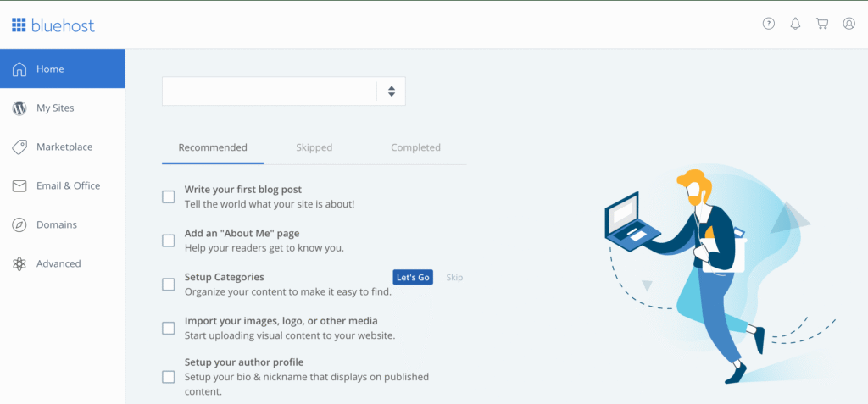Click the atom icon beside Advanced
Image resolution: width=868 pixels, height=404 pixels.
(19, 264)
